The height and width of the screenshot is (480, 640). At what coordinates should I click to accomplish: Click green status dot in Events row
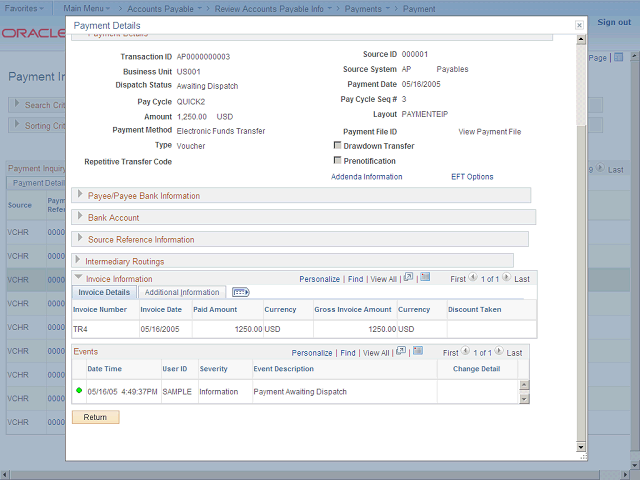(x=79, y=390)
